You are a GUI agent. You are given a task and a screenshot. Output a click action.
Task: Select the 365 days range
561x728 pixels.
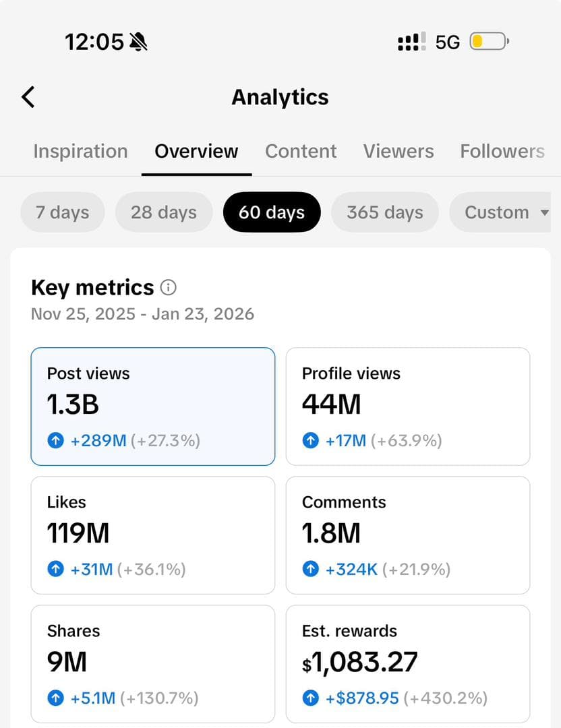tap(385, 212)
